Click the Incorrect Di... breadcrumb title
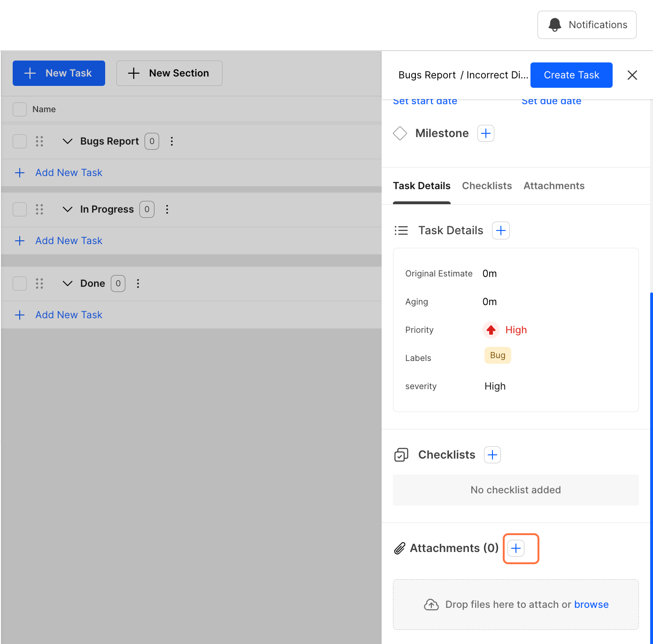This screenshot has height=644, width=653. (498, 75)
